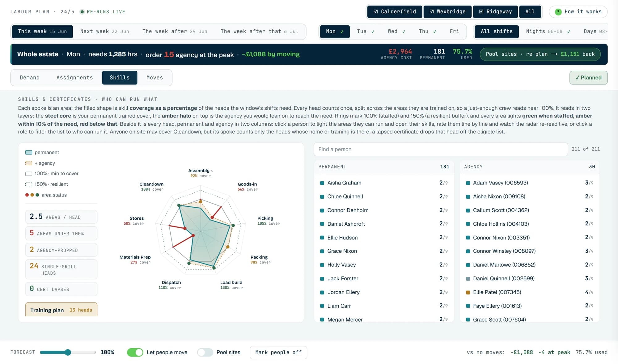Screen dimensions: 618x364
Task: Filter to Nights 00-08 shift
Action: pyautogui.click(x=548, y=32)
